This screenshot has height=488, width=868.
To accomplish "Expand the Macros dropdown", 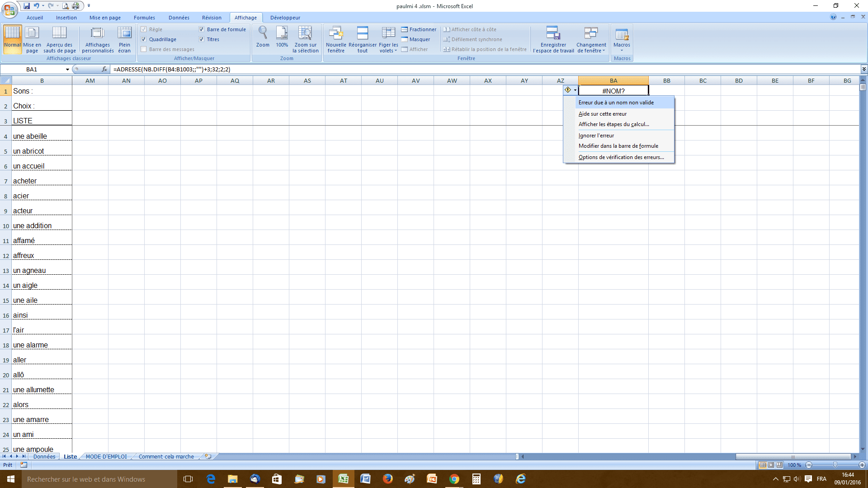I will pyautogui.click(x=622, y=50).
